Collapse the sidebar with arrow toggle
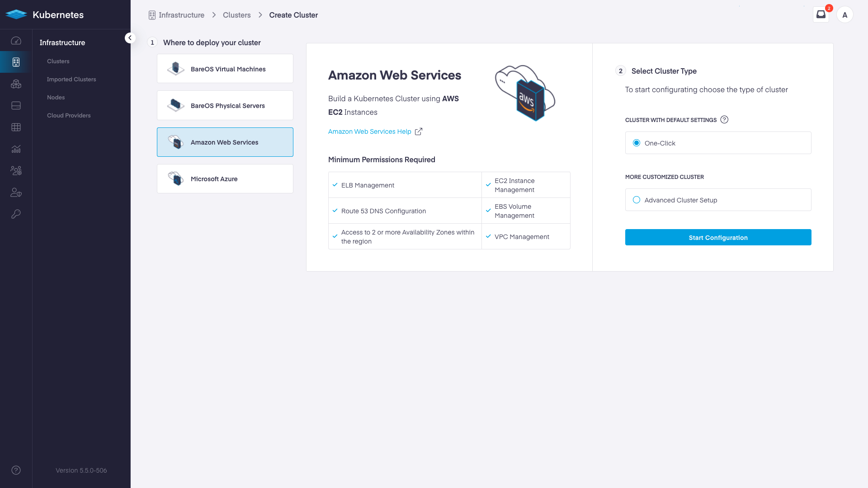Viewport: 868px width, 488px height. click(x=130, y=38)
